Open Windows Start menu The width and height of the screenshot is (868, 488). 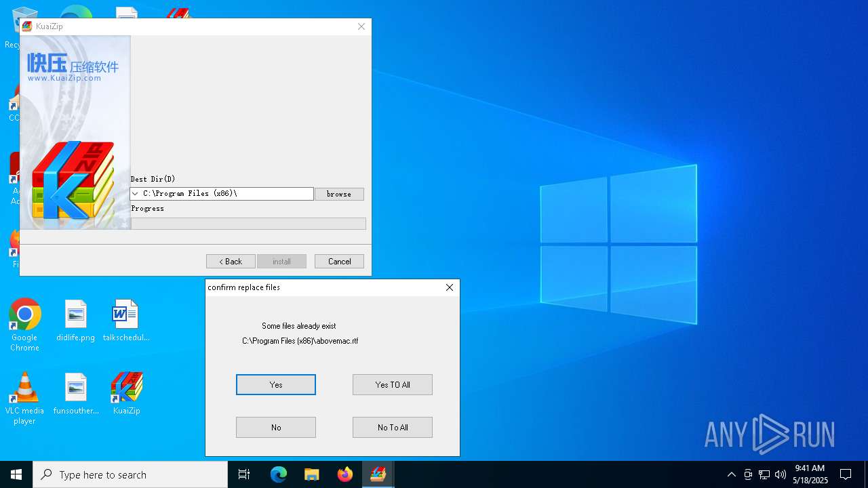(x=16, y=474)
